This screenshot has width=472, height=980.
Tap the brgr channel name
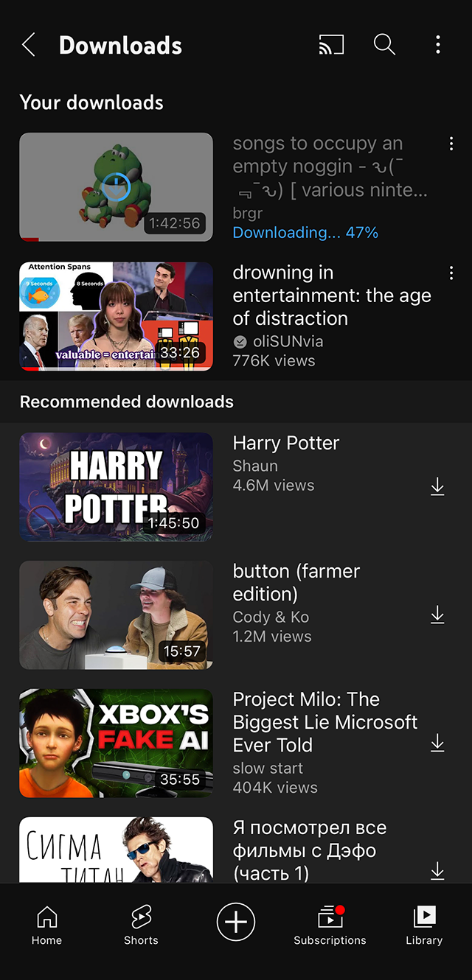pos(248,214)
